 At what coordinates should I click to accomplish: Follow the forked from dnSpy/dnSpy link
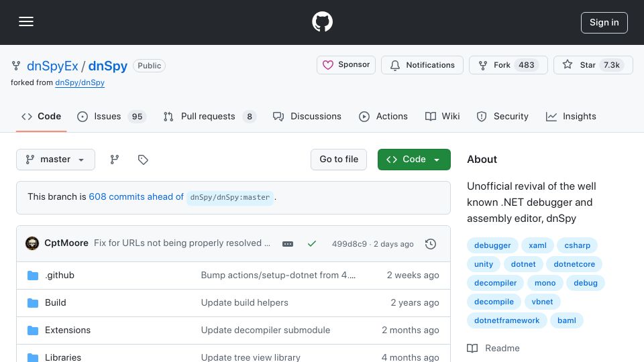click(x=80, y=82)
